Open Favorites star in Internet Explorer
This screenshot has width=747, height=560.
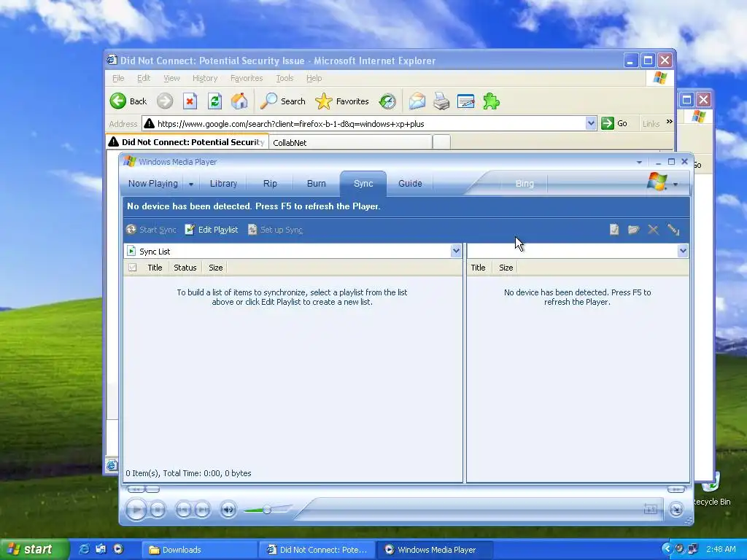pos(323,101)
